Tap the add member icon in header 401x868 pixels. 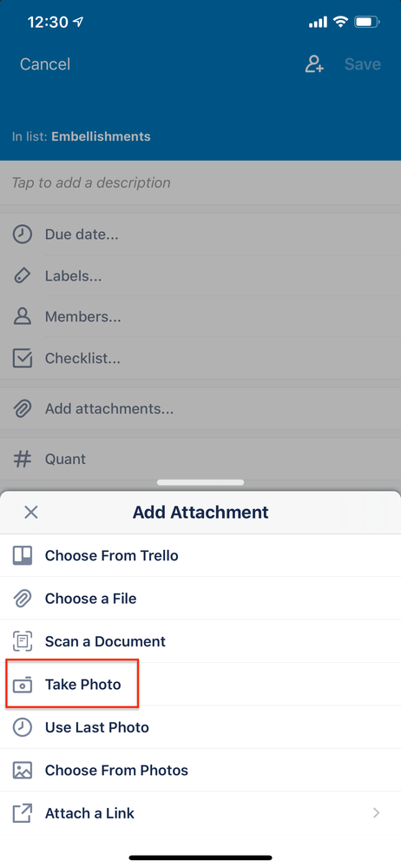click(314, 64)
